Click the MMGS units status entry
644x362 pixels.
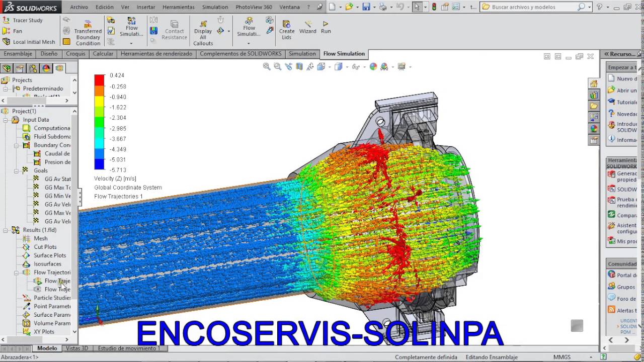tap(562, 357)
